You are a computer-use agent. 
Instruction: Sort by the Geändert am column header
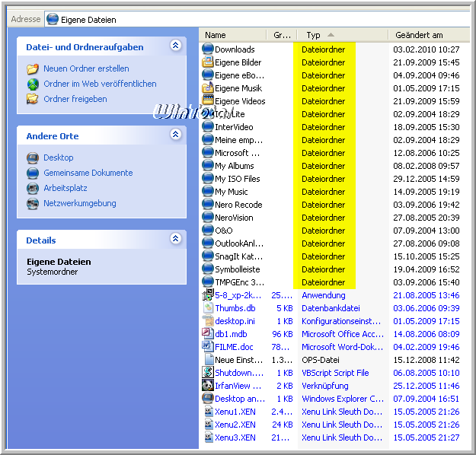click(x=425, y=35)
